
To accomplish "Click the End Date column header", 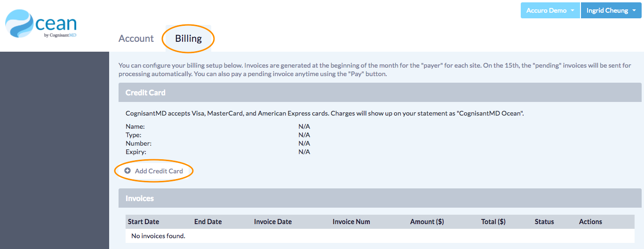I will click(208, 222).
